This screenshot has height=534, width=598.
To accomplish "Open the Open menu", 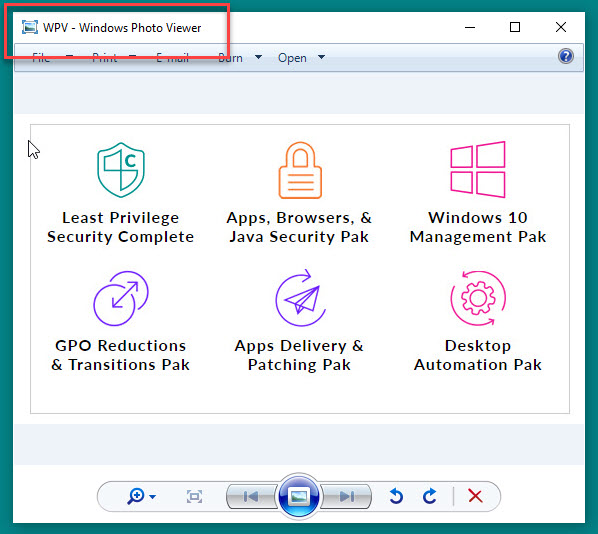I will [292, 58].
